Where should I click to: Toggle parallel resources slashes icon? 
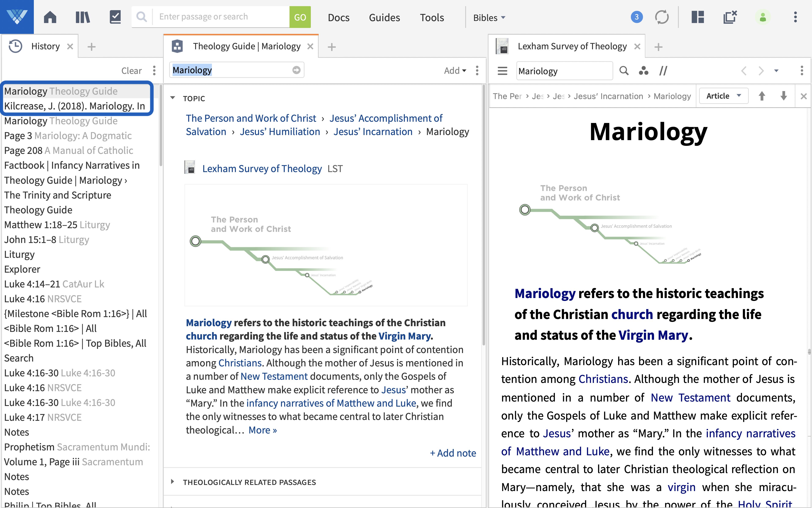click(663, 70)
